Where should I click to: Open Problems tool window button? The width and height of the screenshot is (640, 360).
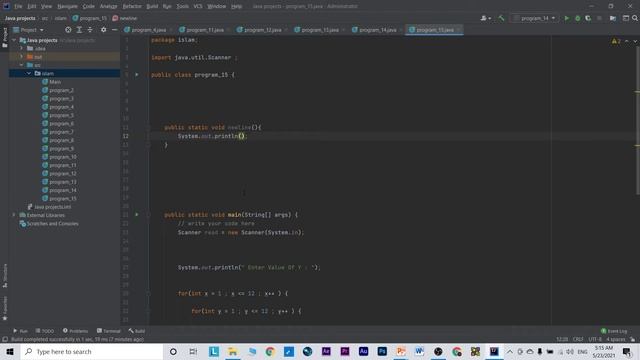pyautogui.click(x=75, y=331)
